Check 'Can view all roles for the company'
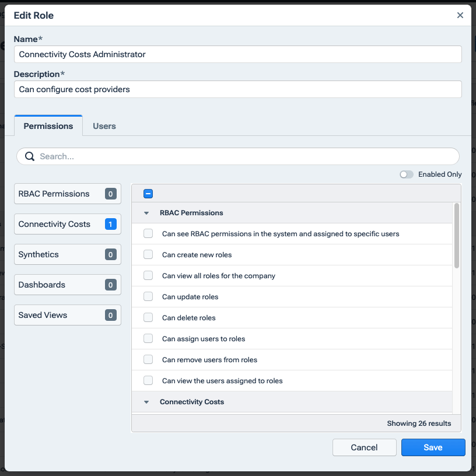Screen dimensions: 476x476 (x=148, y=275)
